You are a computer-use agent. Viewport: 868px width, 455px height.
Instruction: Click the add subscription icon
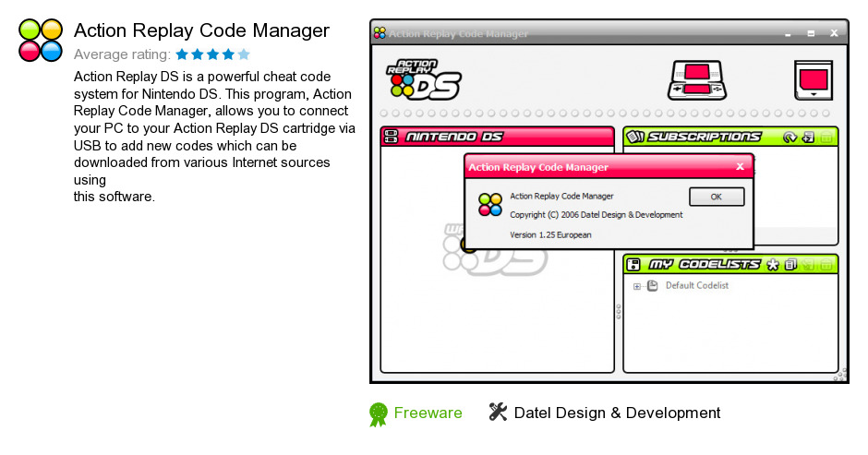[808, 137]
